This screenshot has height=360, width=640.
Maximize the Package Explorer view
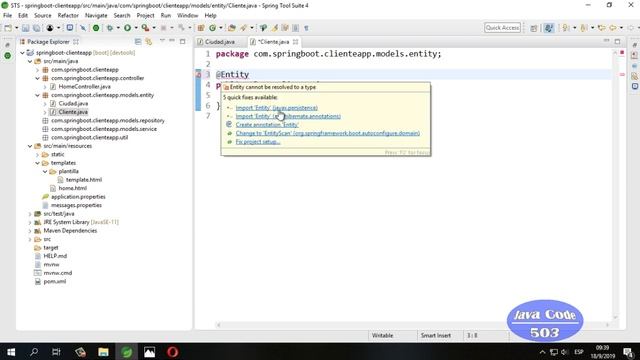click(182, 41)
